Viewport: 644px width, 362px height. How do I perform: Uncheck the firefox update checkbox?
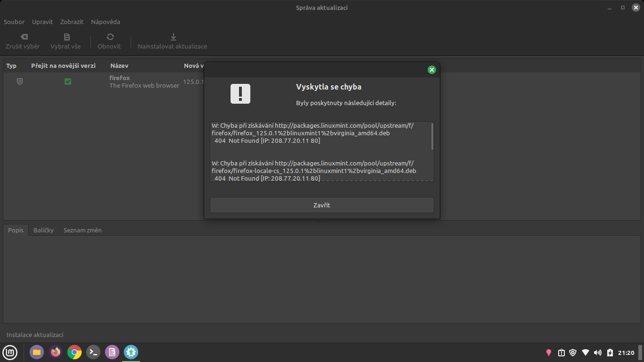click(68, 82)
